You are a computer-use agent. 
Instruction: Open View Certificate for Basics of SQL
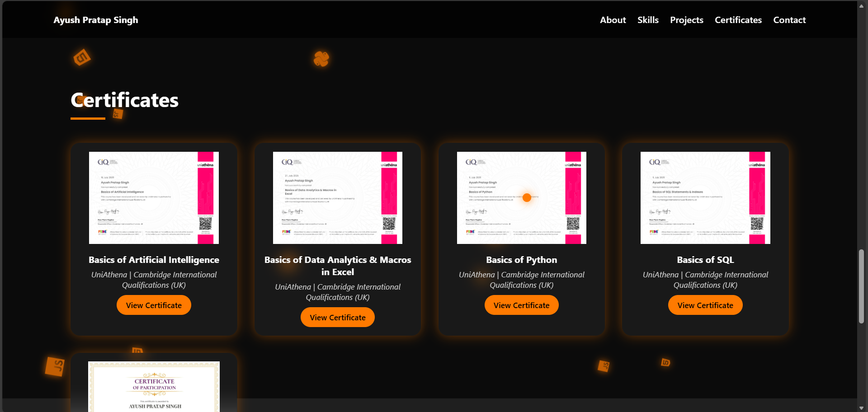(705, 305)
